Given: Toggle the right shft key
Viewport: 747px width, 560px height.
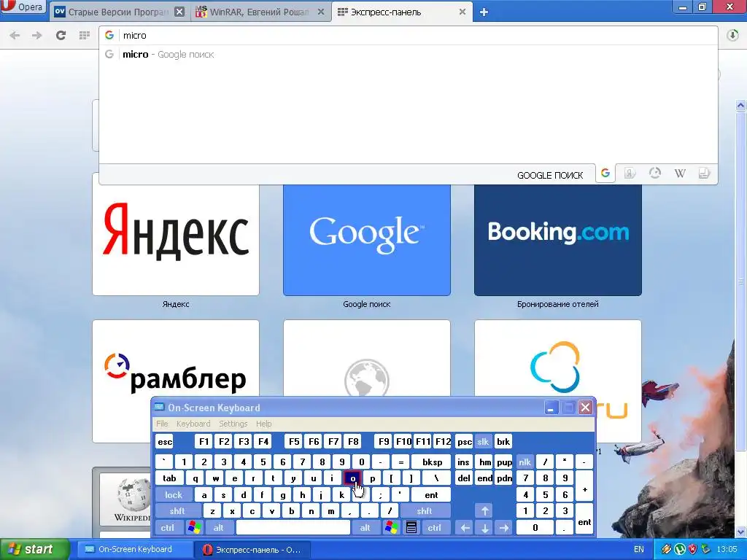Looking at the screenshot, I should click(x=425, y=511).
